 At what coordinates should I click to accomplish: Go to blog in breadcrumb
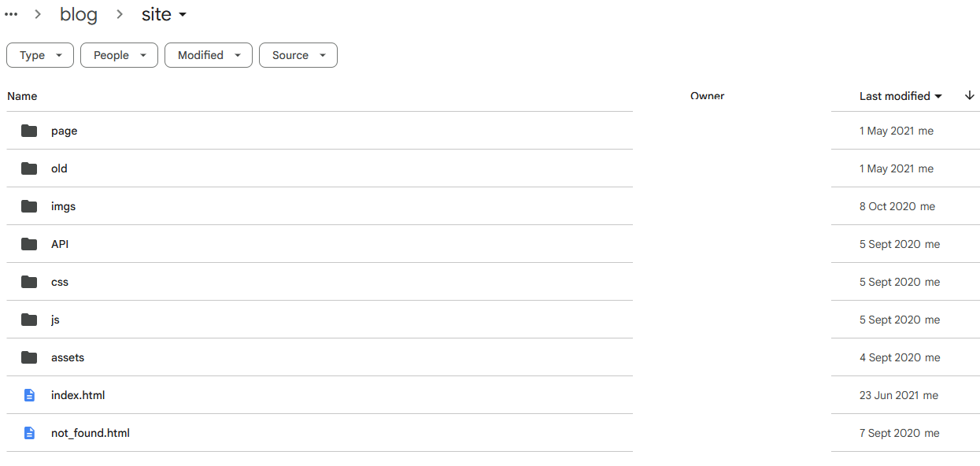click(x=79, y=14)
